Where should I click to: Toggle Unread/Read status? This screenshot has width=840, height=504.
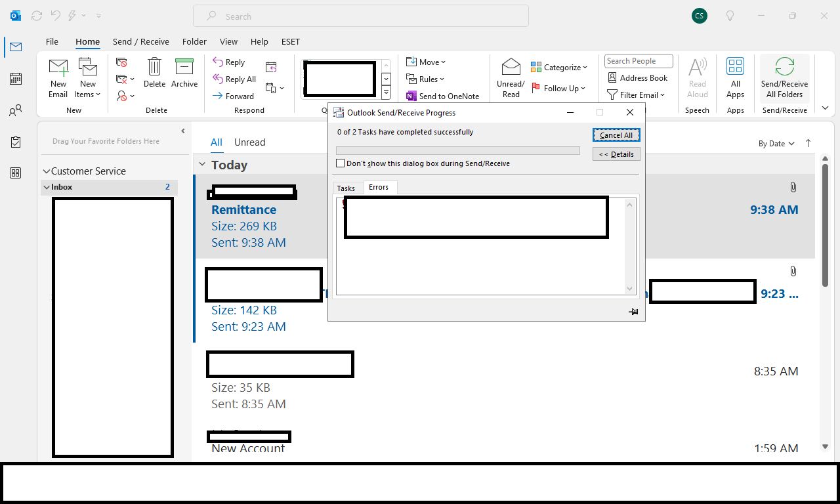click(511, 77)
